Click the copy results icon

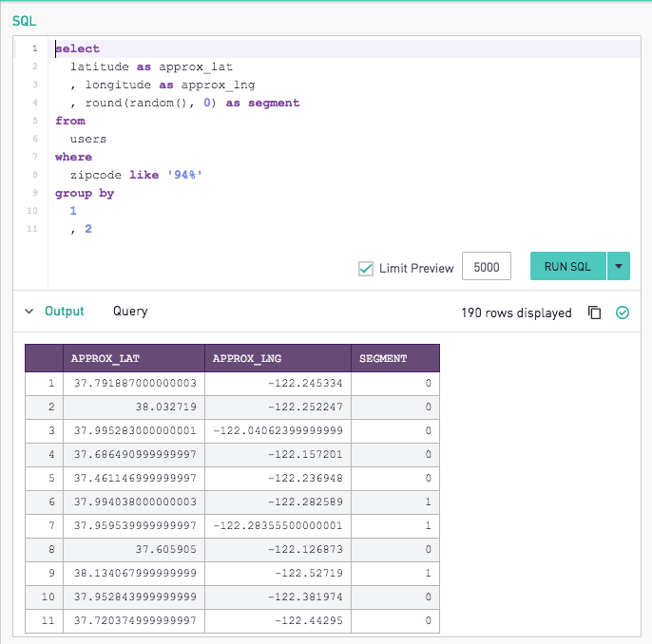coord(594,313)
